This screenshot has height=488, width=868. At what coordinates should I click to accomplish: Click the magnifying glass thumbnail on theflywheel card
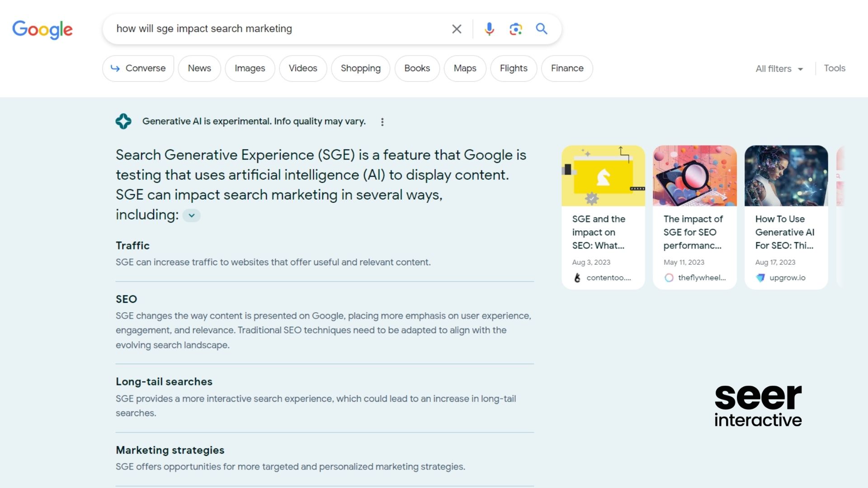pyautogui.click(x=694, y=176)
